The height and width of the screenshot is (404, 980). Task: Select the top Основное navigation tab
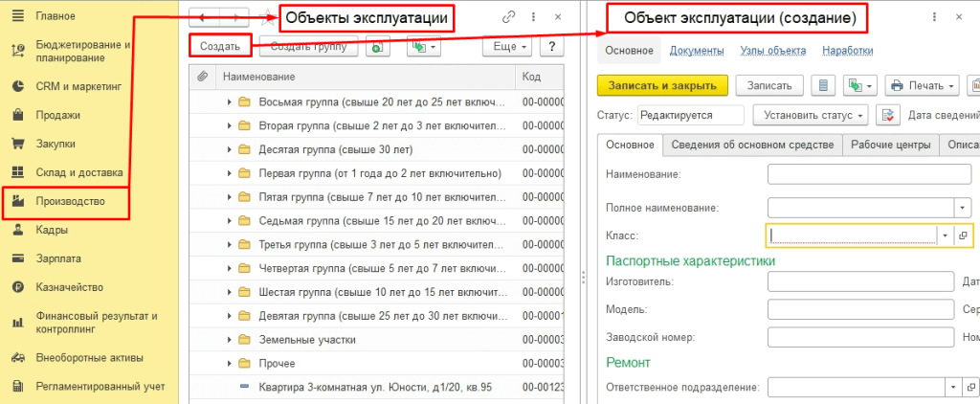pos(630,51)
